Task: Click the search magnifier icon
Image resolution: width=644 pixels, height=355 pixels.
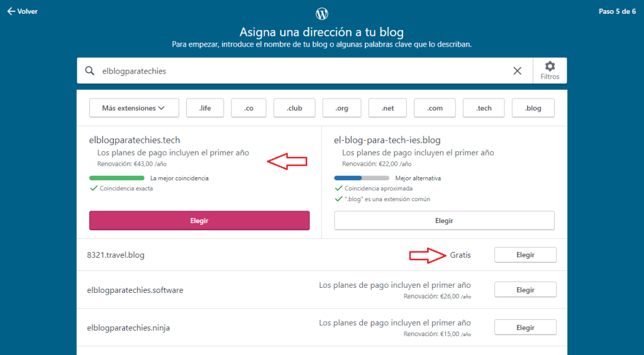Action: pos(90,71)
